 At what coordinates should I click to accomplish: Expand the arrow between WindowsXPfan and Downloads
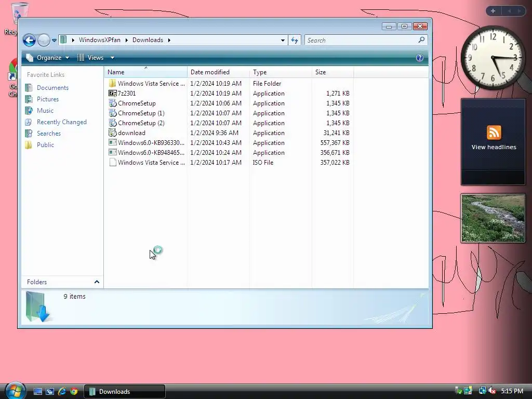(x=127, y=40)
